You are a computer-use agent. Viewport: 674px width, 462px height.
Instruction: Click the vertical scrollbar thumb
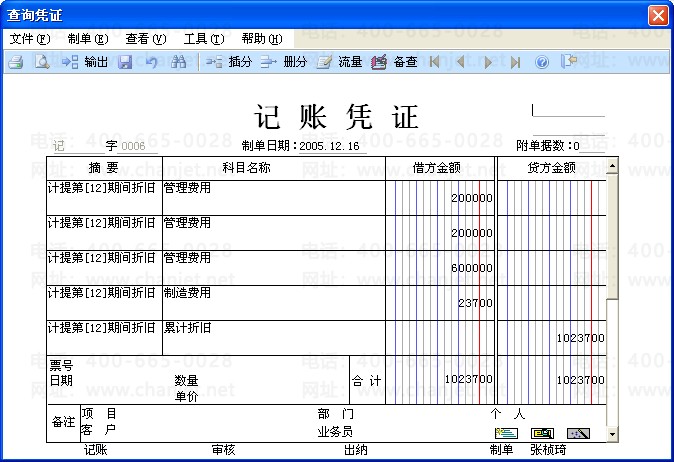point(613,236)
